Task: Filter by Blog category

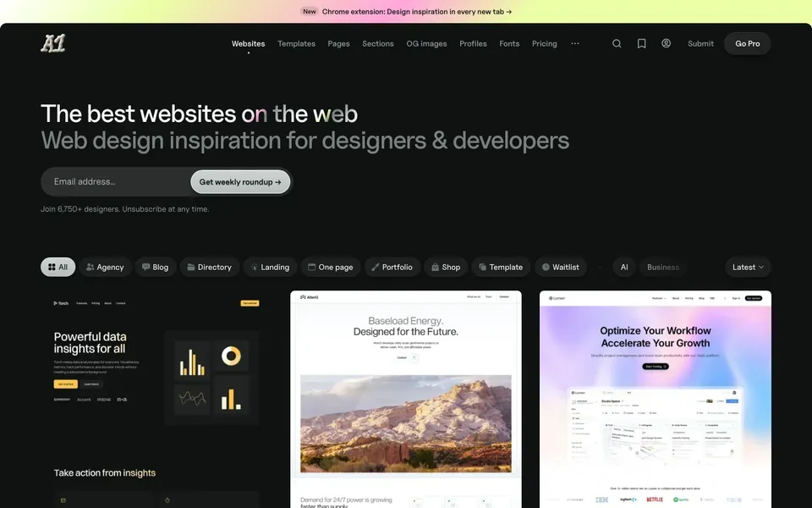Action: pyautogui.click(x=156, y=267)
